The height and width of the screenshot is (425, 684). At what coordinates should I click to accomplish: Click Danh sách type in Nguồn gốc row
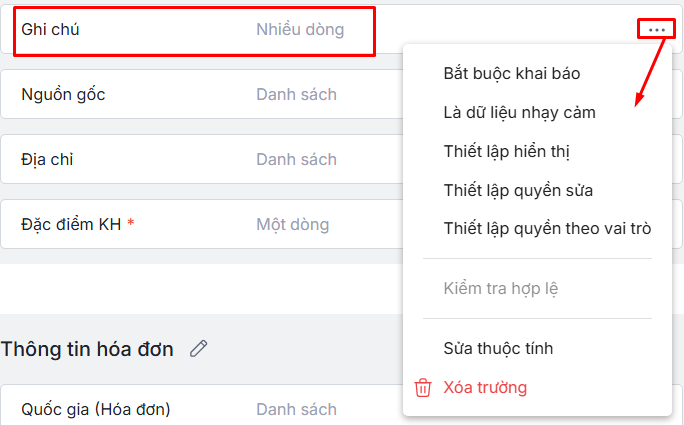pos(296,95)
